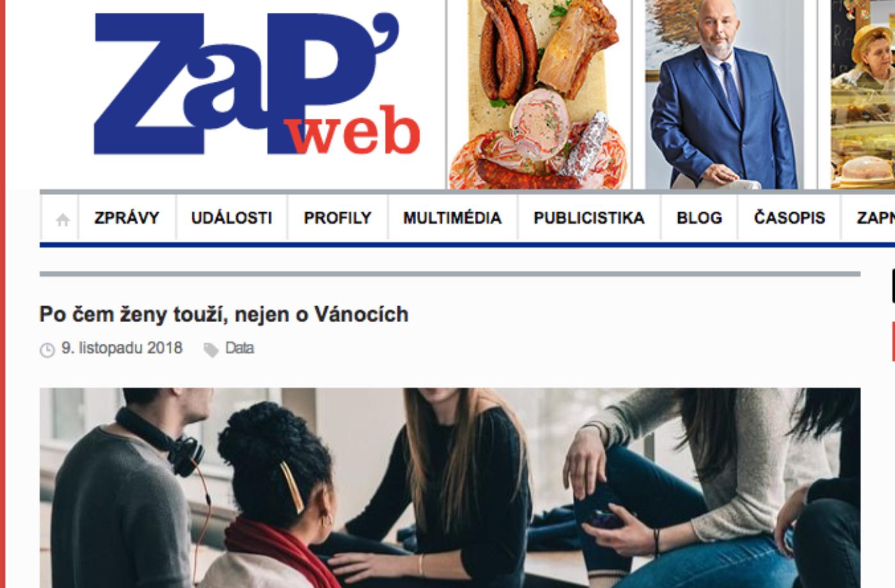Open the home icon in navigation bar
The image size is (895, 588).
click(62, 219)
